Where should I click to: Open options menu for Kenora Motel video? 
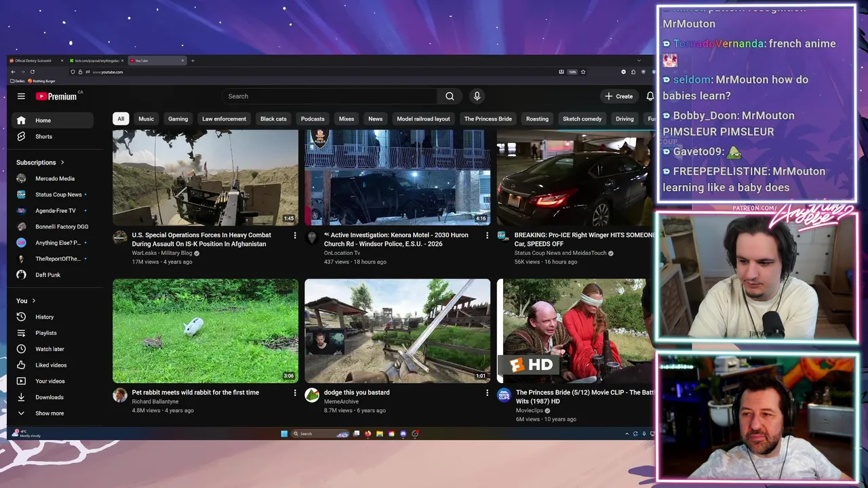[x=486, y=235]
